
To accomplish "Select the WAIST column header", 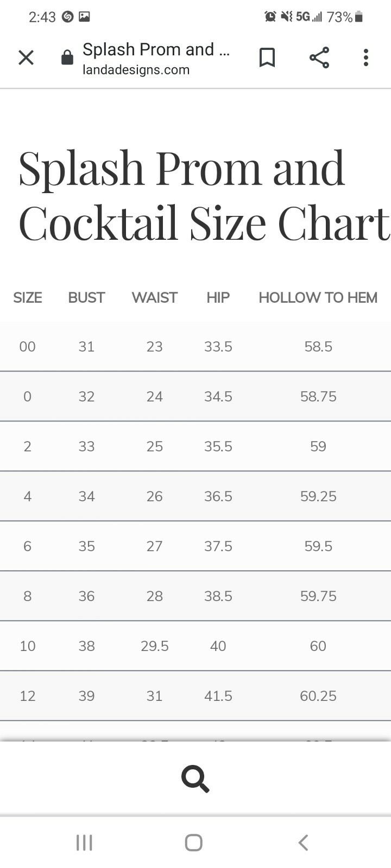I will point(155,297).
